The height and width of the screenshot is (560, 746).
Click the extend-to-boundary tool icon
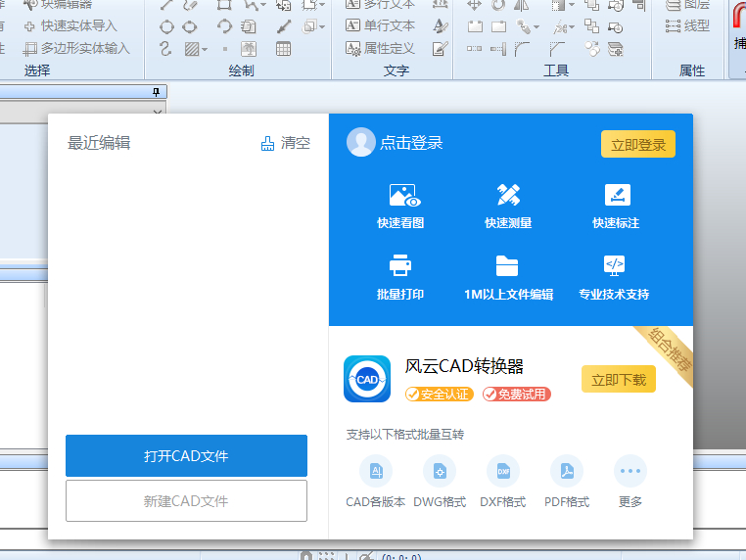498,49
